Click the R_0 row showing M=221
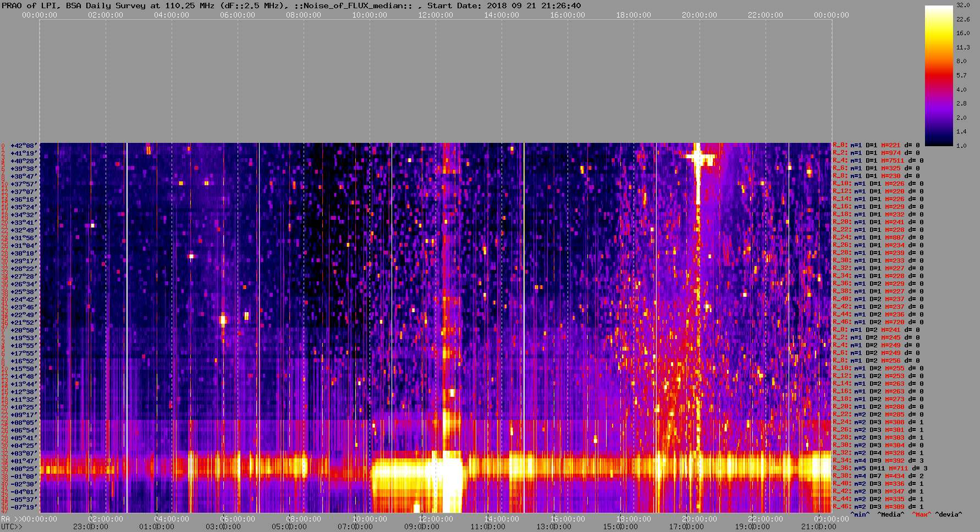The width and height of the screenshot is (980, 532). (x=876, y=145)
